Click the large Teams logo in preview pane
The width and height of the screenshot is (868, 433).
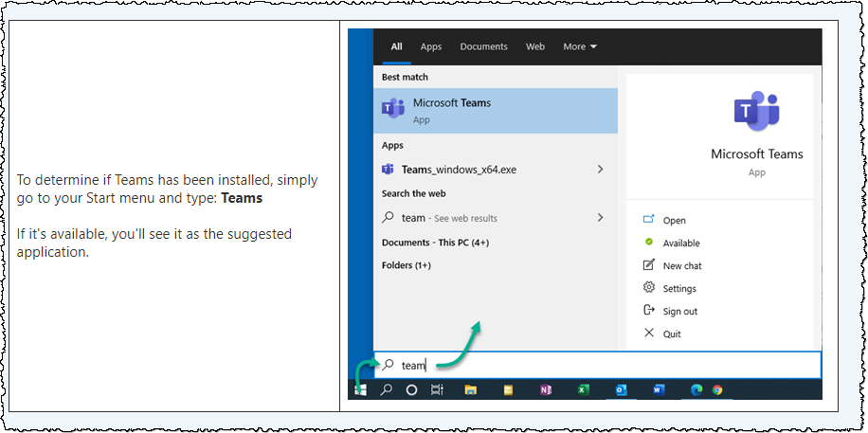[x=756, y=111]
